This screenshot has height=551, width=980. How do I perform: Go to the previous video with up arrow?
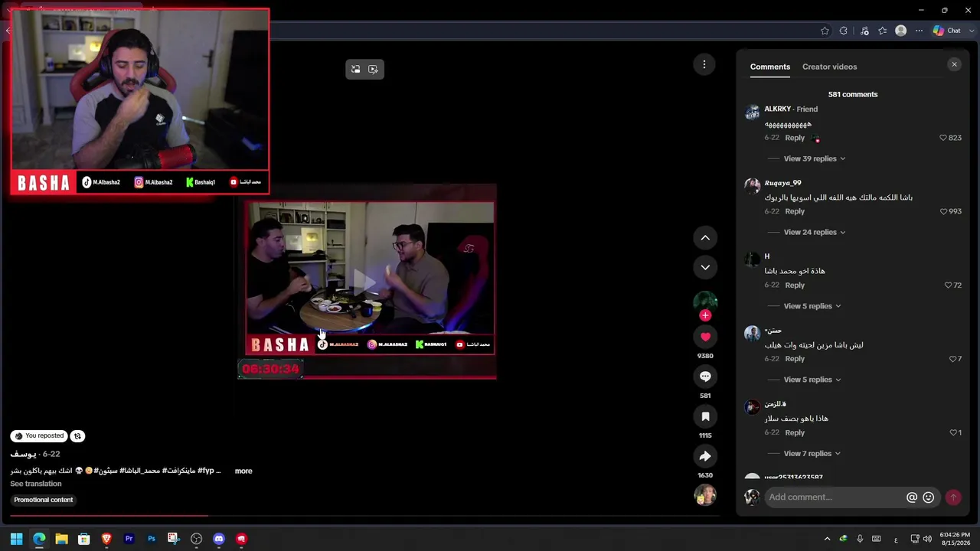705,238
